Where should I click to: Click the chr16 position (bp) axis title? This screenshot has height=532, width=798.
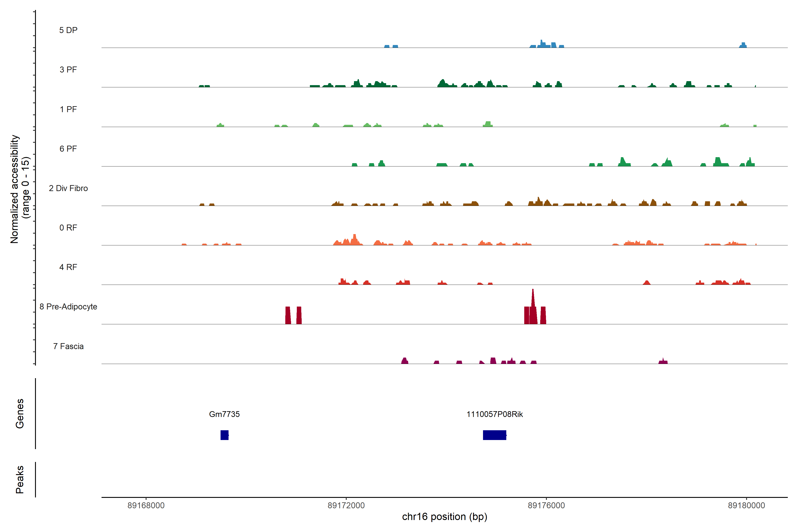(444, 517)
